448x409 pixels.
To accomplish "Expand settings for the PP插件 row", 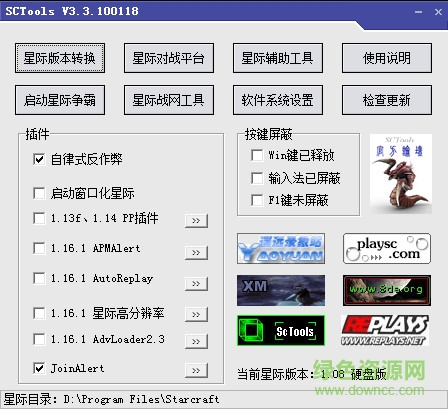I will click(x=196, y=221).
